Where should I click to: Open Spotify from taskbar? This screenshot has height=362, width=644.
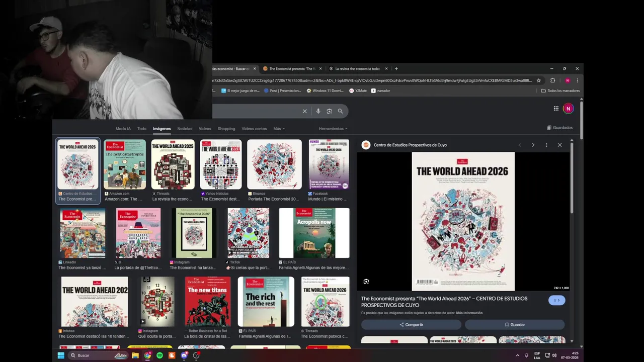pyautogui.click(x=159, y=355)
